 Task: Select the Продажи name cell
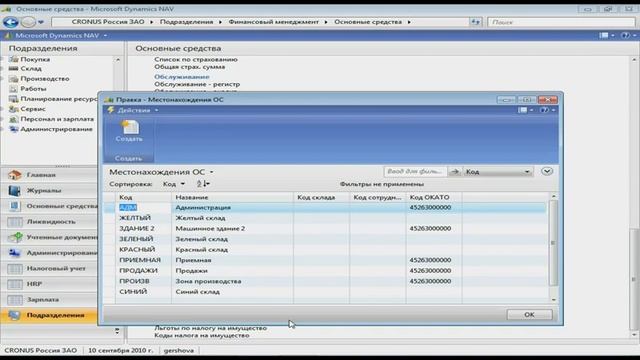coord(232,271)
